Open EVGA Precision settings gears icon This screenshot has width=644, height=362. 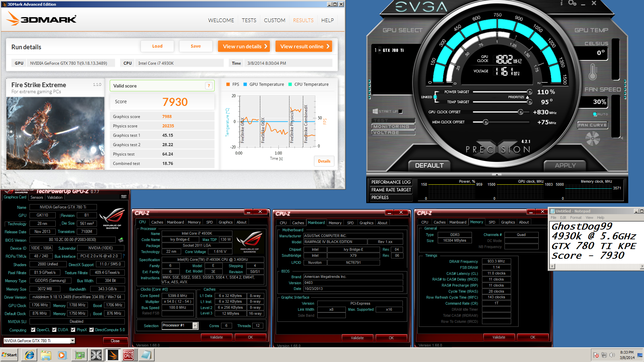[572, 3]
